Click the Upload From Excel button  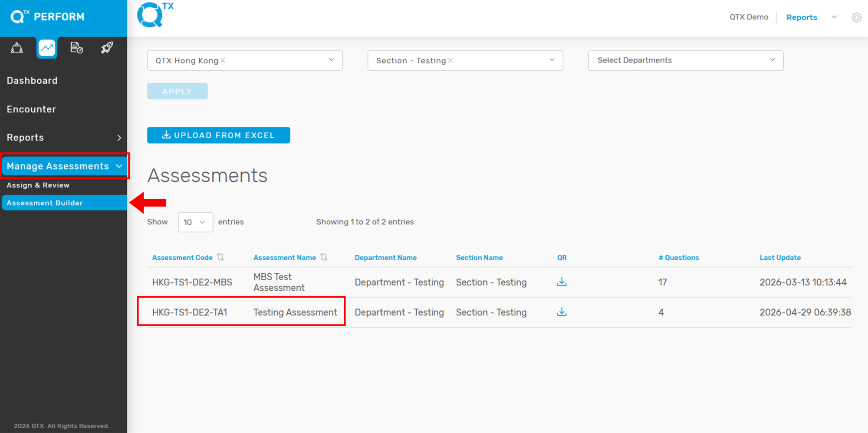pos(218,135)
